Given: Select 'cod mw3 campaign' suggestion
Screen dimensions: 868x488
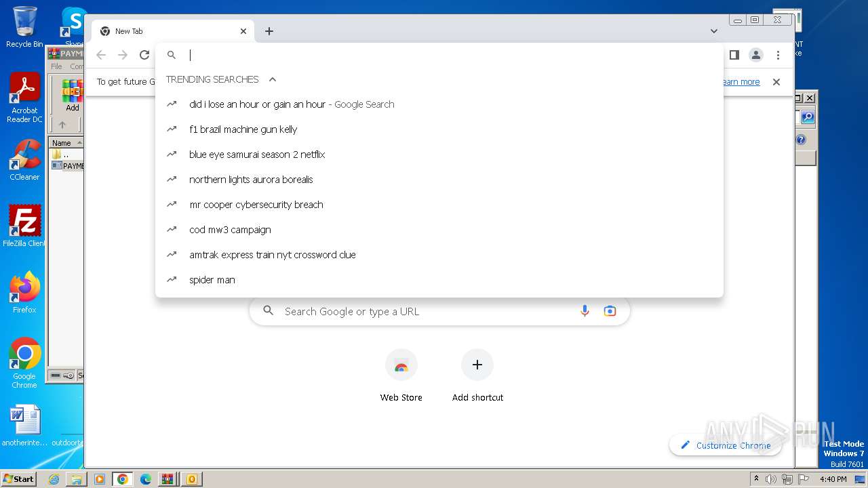Looking at the screenshot, I should 439,230.
